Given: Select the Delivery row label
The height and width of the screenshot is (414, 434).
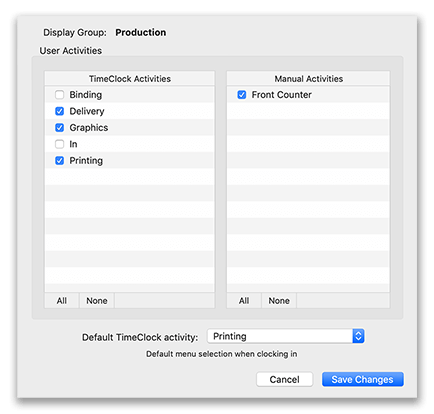Looking at the screenshot, I should tap(87, 111).
